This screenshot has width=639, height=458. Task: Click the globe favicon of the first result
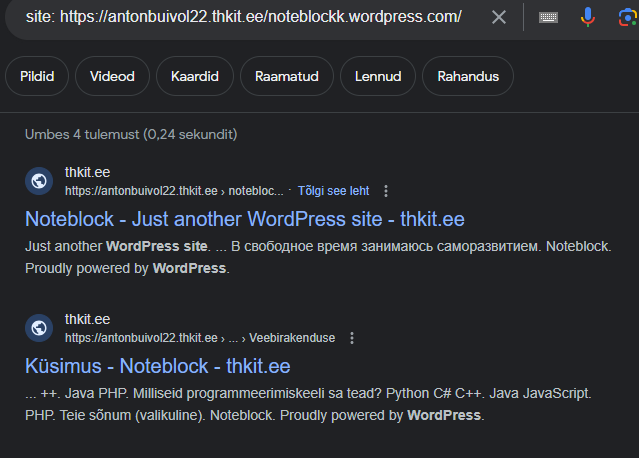point(39,181)
